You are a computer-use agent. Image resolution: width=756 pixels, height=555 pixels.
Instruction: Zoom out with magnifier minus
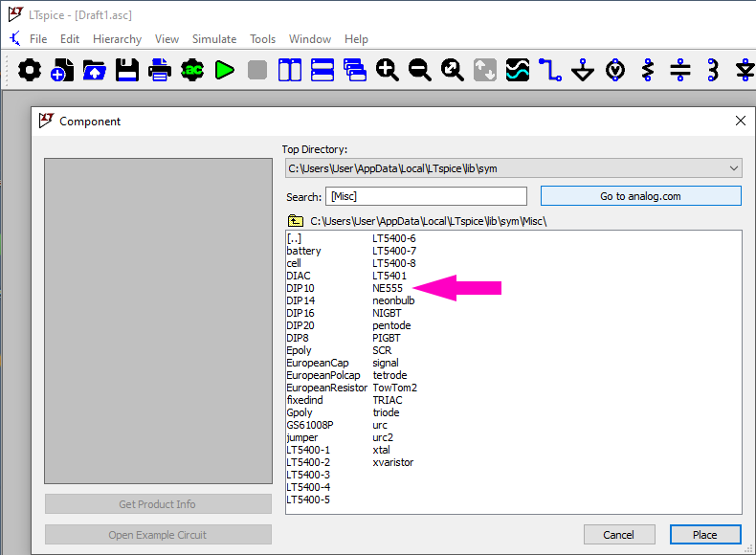click(x=420, y=71)
